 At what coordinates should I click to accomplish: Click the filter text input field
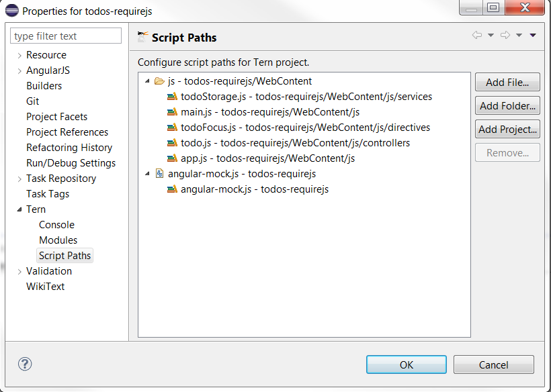(x=65, y=35)
